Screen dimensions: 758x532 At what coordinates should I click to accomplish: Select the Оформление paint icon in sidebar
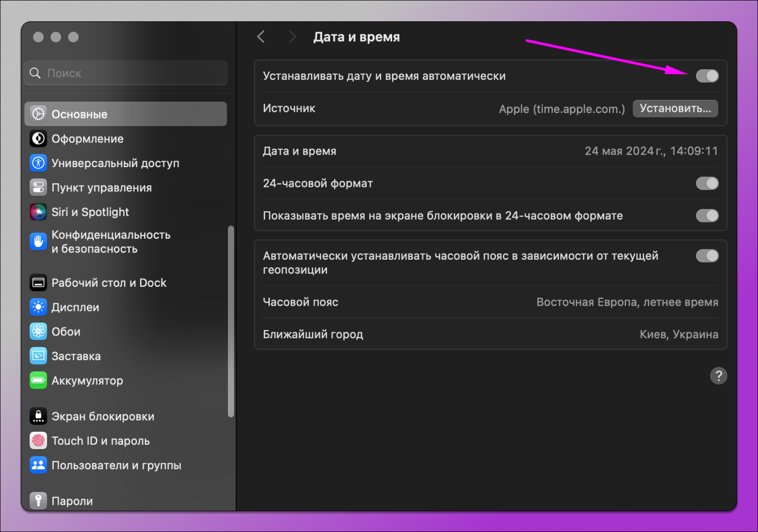coord(38,139)
